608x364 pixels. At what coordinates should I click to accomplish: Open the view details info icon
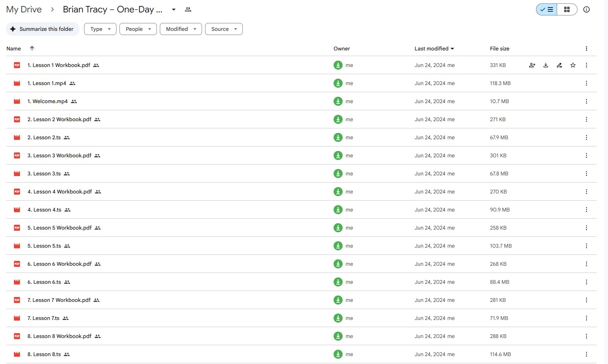(x=586, y=9)
